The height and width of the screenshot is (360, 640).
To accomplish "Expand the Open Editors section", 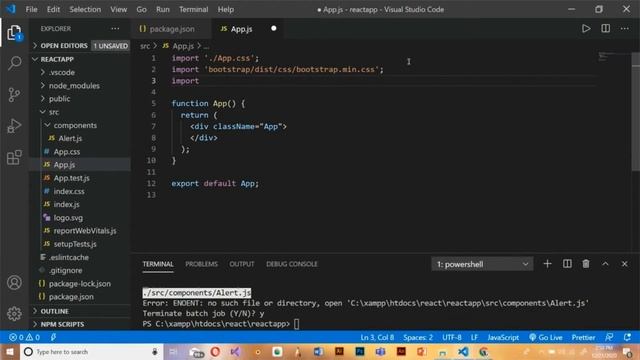I will coord(81,46).
